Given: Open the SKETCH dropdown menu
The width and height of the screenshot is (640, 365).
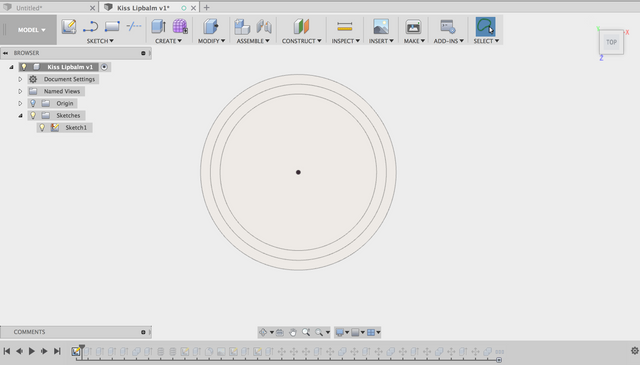Looking at the screenshot, I should pos(100,41).
